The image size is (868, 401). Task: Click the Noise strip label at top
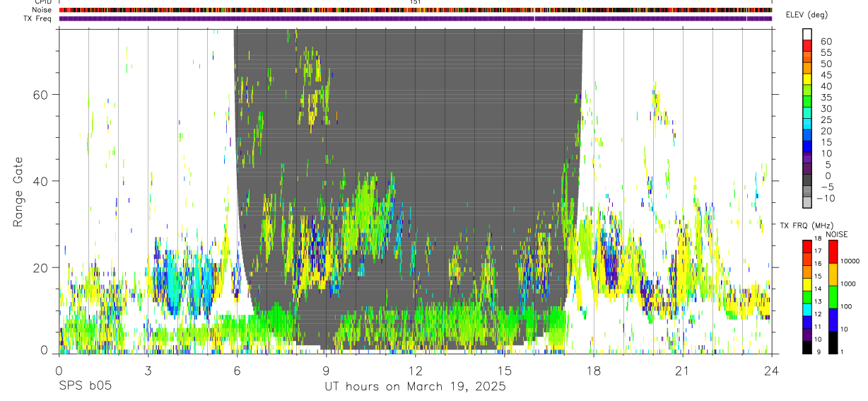pyautogui.click(x=42, y=11)
